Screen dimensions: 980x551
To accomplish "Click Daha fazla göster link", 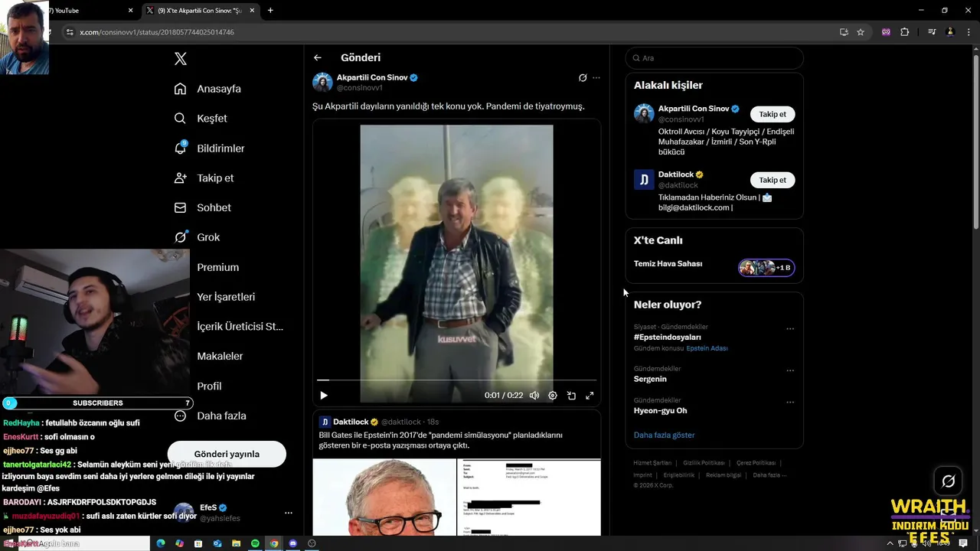I will [664, 435].
